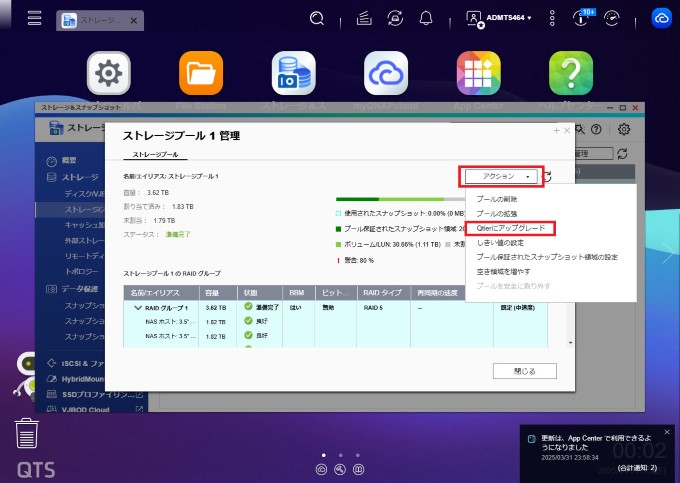
Task: Click refresh icon next to アクション
Action: (548, 176)
